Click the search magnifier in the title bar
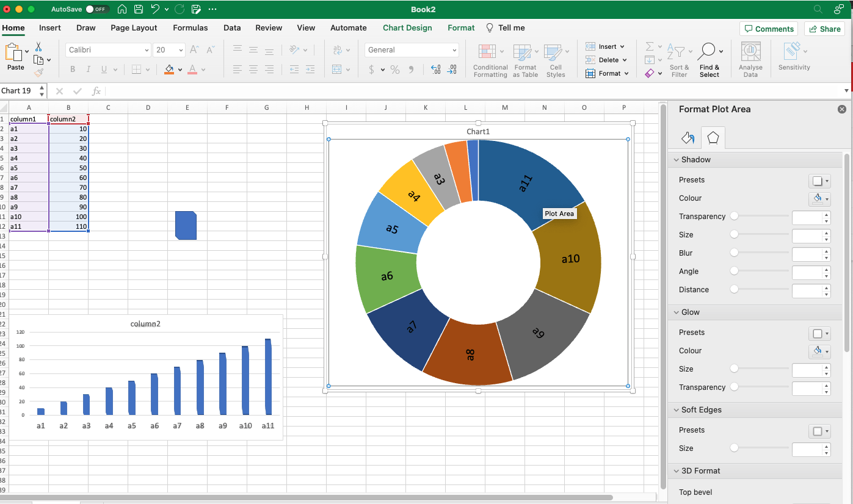853x504 pixels. (x=818, y=9)
